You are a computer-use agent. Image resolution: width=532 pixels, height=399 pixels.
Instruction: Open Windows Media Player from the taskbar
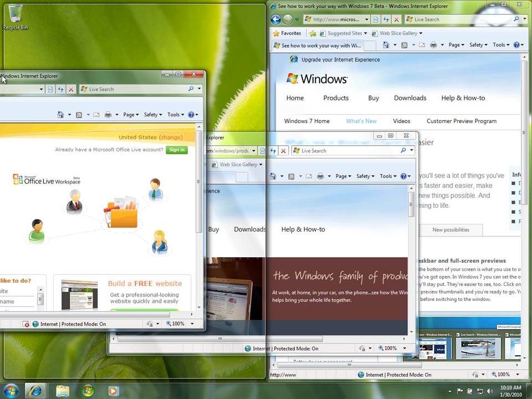tap(113, 391)
